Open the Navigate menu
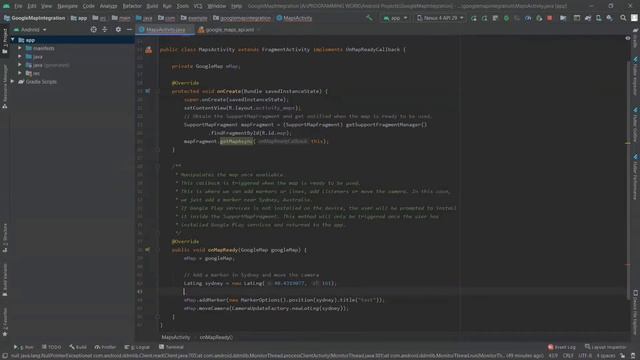Viewport: 640px width, 360px height. point(67,6)
